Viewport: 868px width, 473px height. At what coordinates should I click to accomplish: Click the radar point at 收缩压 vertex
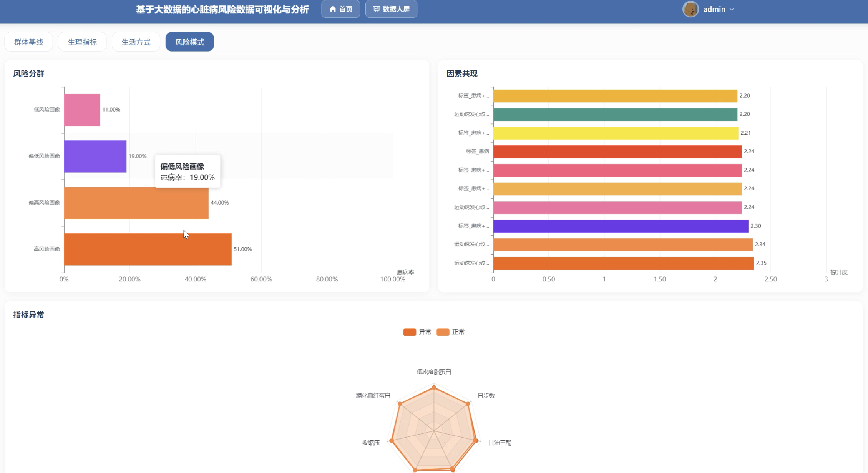pyautogui.click(x=392, y=441)
